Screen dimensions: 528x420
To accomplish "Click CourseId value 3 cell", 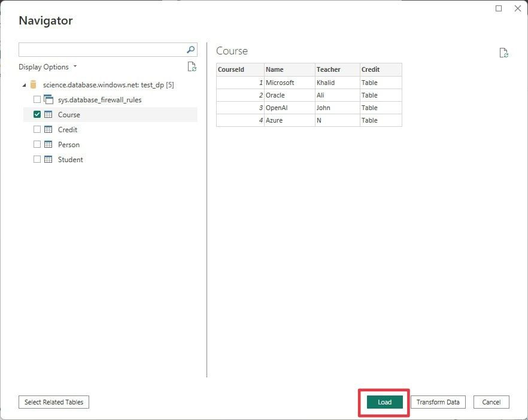I will click(240, 108).
